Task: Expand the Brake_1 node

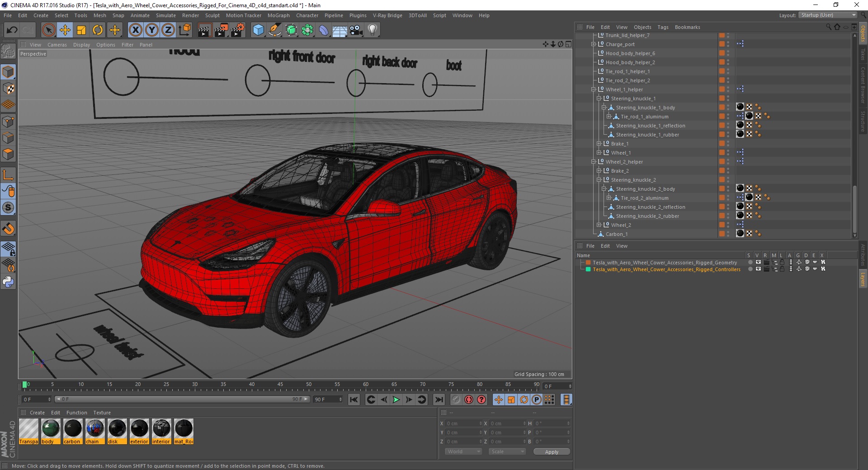Action: pos(599,144)
